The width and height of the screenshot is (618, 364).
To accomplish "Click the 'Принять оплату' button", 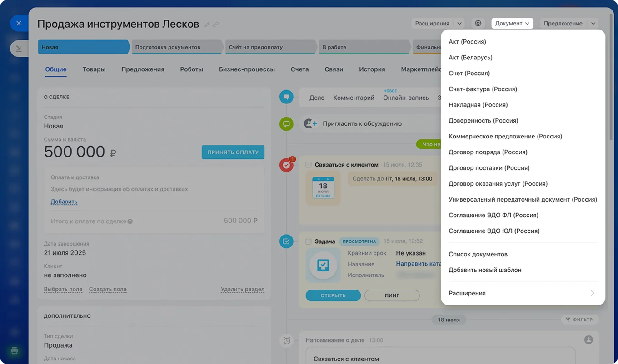I will (233, 152).
